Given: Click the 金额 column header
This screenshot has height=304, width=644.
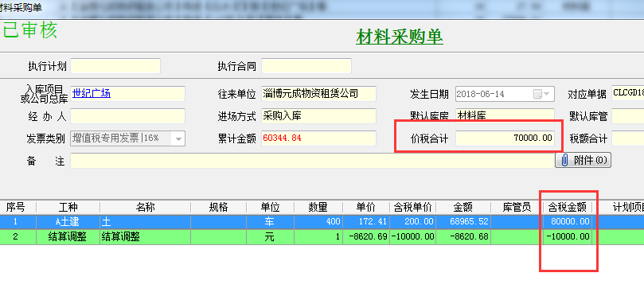Looking at the screenshot, I should click(463, 207).
